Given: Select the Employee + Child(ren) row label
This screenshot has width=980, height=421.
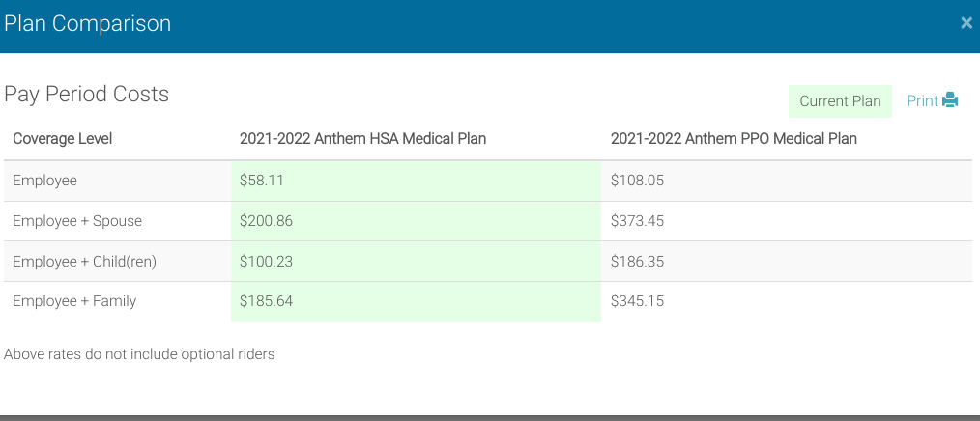Looking at the screenshot, I should pos(84,262).
